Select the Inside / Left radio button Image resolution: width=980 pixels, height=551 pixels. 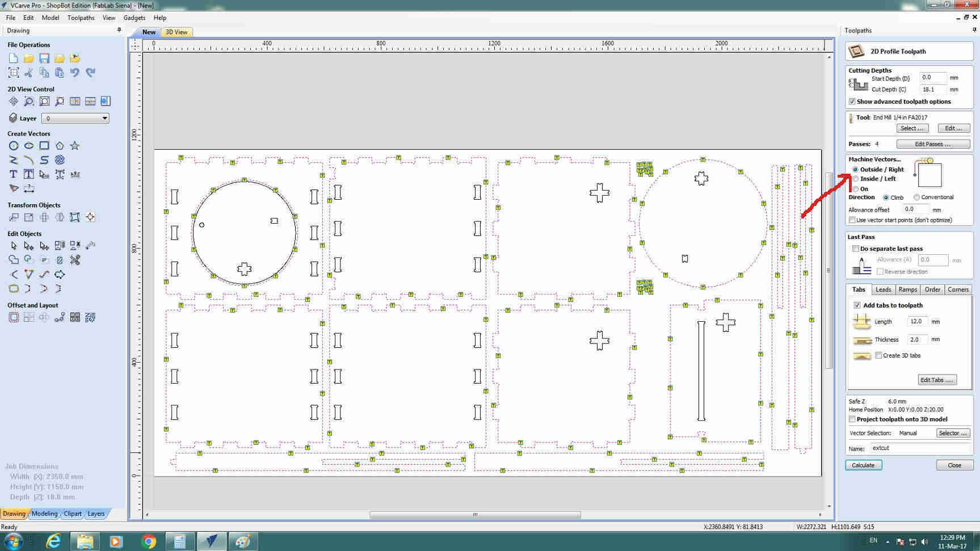tap(855, 179)
